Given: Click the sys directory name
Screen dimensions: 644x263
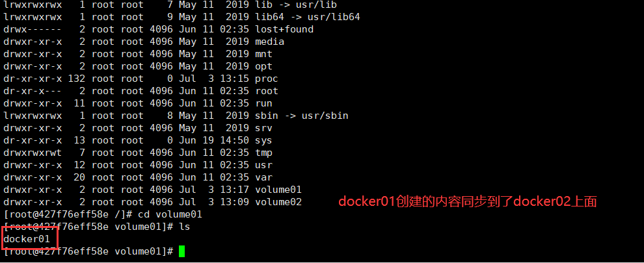Looking at the screenshot, I should coord(263,140).
